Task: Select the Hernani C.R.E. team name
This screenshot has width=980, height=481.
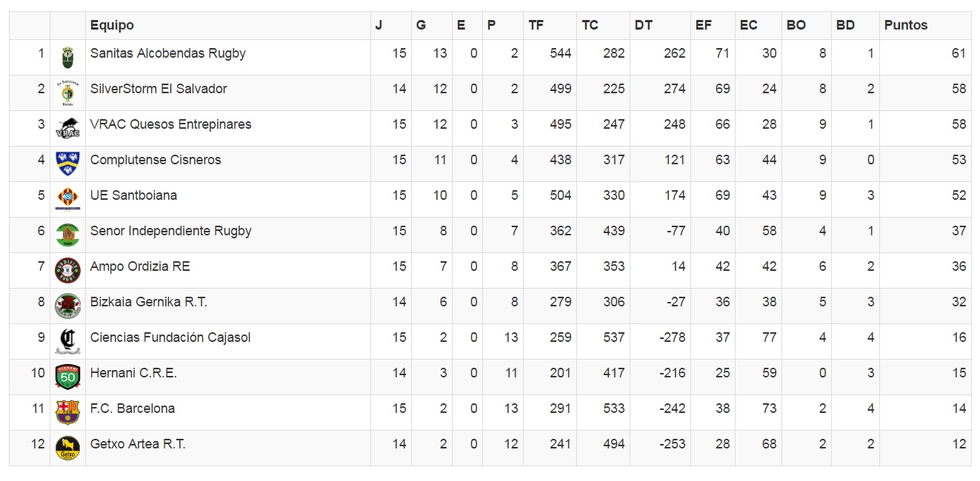Action: (x=133, y=373)
